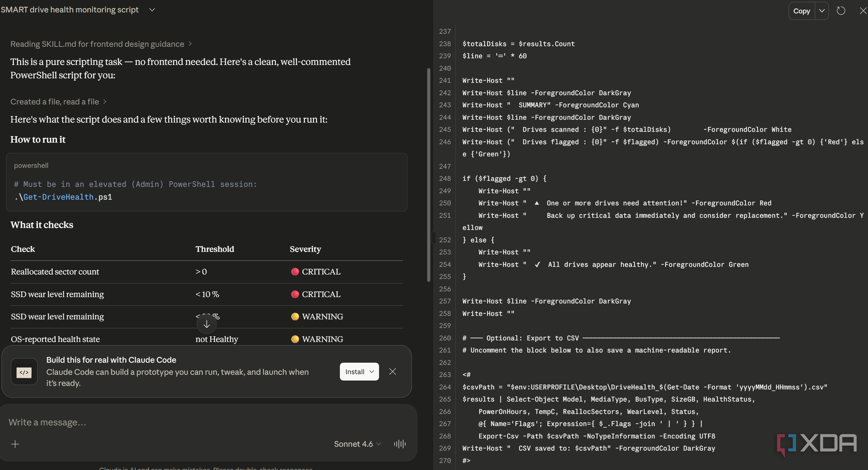Click the 'not Healthy' threshold cell
Image resolution: width=868 pixels, height=470 pixels.
[217, 339]
